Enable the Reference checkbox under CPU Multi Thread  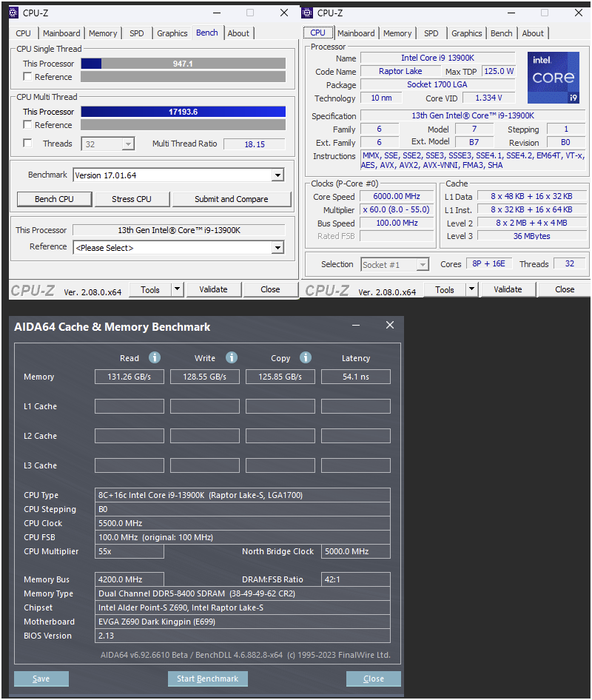click(x=27, y=124)
